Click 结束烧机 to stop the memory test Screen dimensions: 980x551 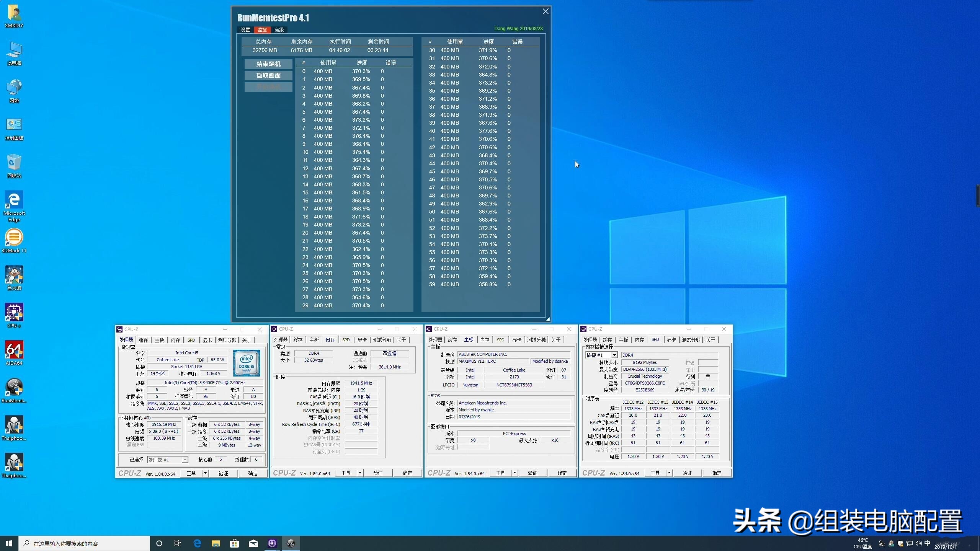click(x=268, y=64)
